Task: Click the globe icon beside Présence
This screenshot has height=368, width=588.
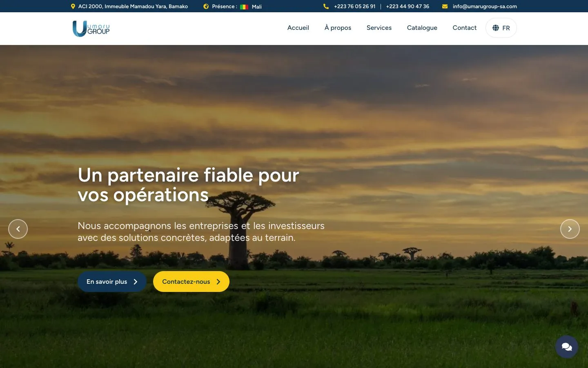Action: [206, 7]
